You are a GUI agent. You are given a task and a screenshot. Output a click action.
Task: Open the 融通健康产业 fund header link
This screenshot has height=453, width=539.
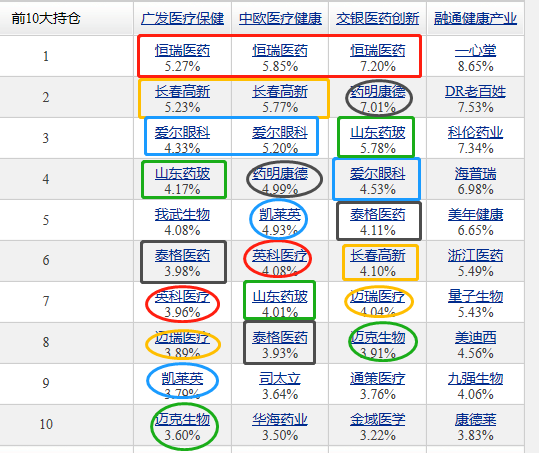[x=475, y=19]
